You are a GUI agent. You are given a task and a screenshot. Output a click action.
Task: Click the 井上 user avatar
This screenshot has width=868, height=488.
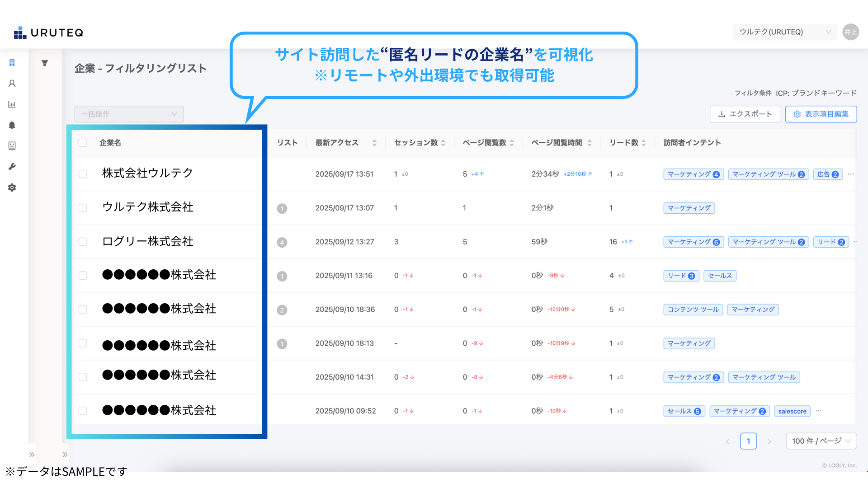tap(850, 32)
